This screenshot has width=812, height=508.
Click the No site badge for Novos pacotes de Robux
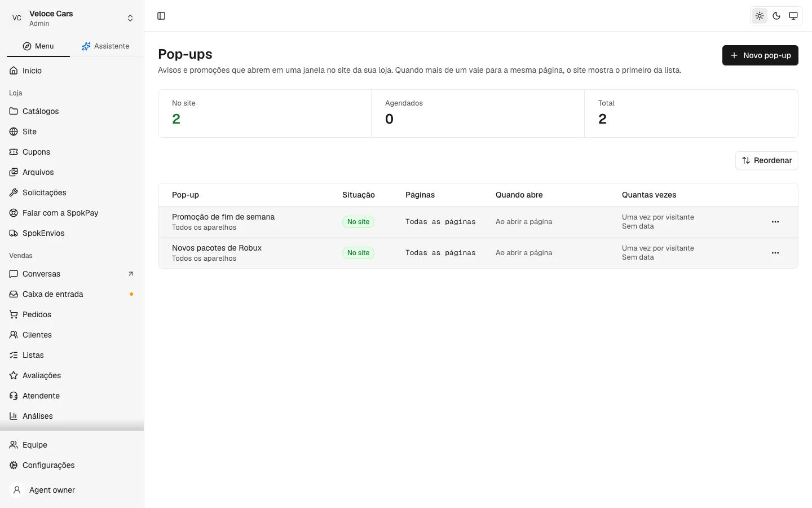[x=358, y=253]
